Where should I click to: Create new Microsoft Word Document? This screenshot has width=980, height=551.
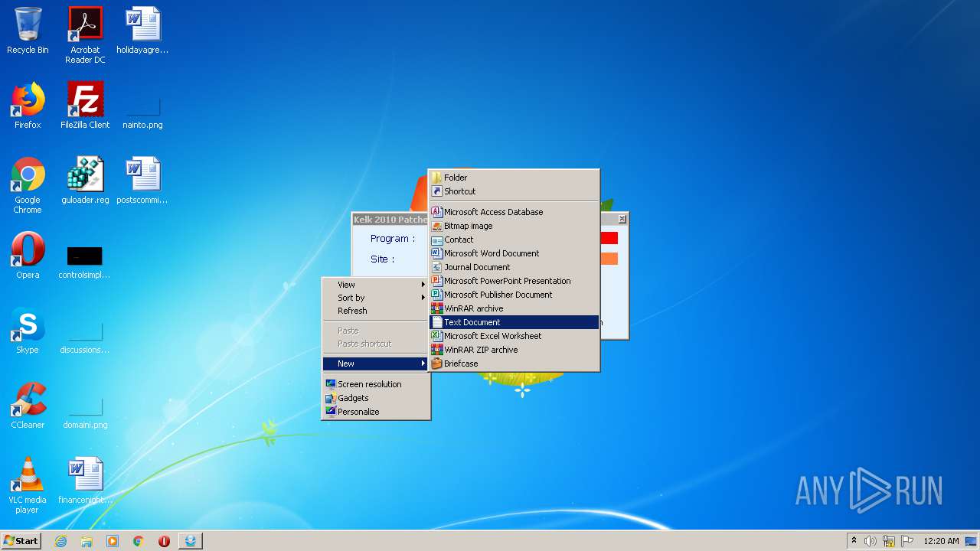point(514,253)
